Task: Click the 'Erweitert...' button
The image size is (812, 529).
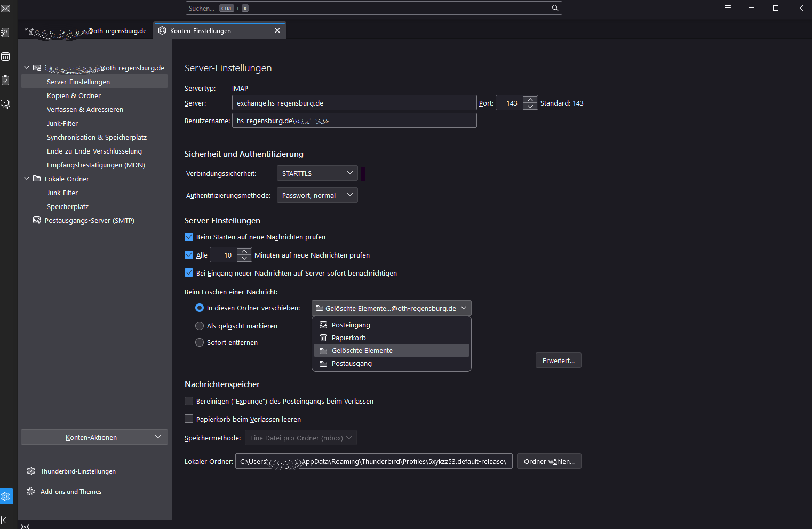Action: coord(558,360)
